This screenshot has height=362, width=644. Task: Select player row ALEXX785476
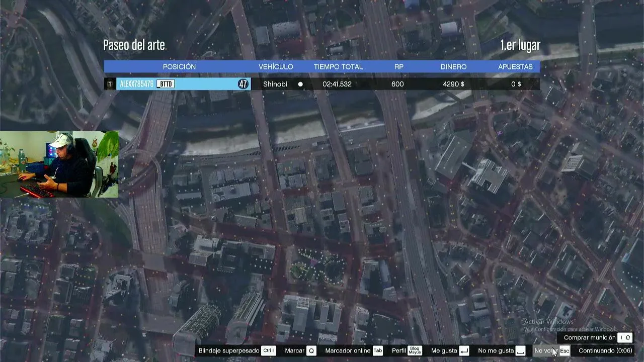322,84
